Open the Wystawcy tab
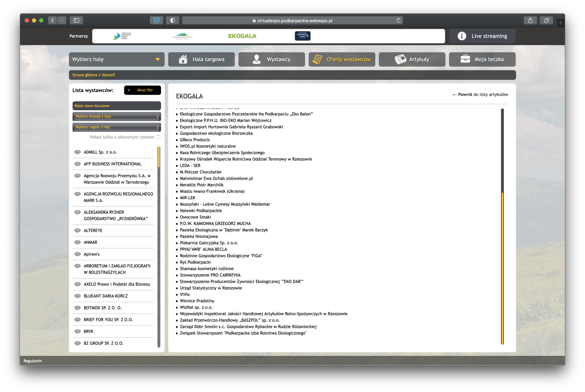Screen dimensions: 585x392 271,59
